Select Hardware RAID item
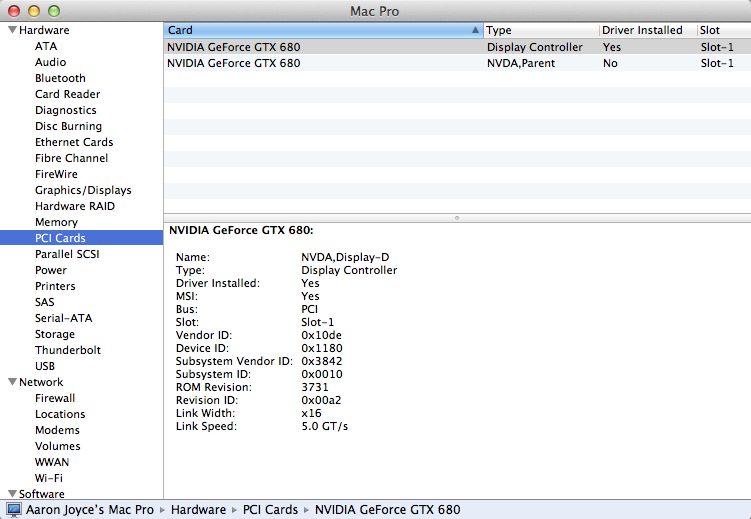This screenshot has height=519, width=751. [75, 206]
